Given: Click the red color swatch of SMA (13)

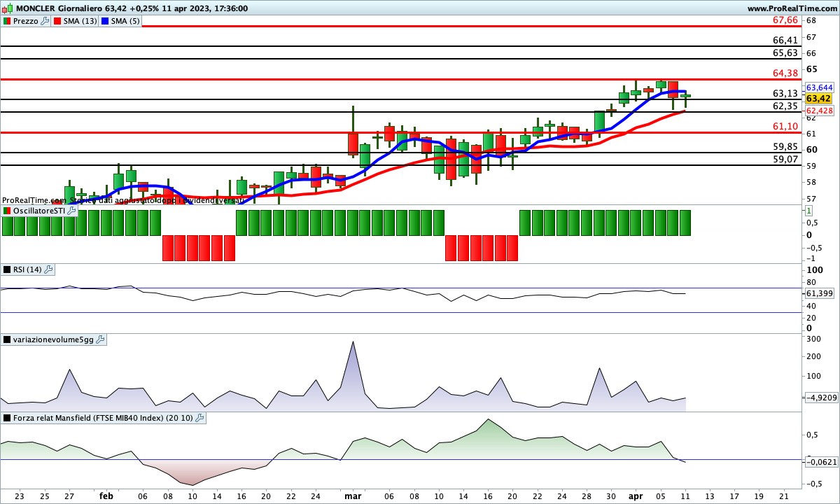Looking at the screenshot, I should tap(57, 21).
